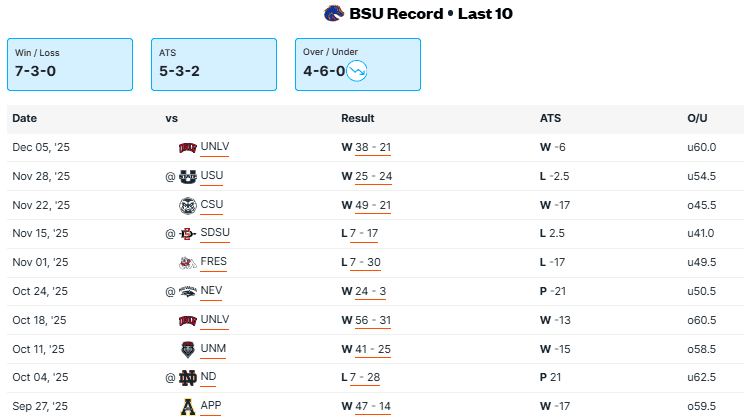This screenshot has width=744, height=418.
Task: Click the trend chart icon in Over/Under card
Action: tap(358, 70)
